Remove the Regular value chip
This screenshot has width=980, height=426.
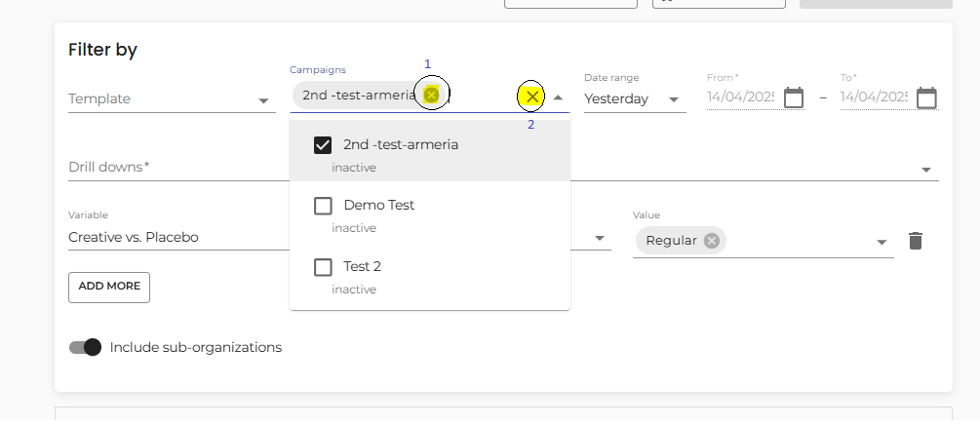712,241
